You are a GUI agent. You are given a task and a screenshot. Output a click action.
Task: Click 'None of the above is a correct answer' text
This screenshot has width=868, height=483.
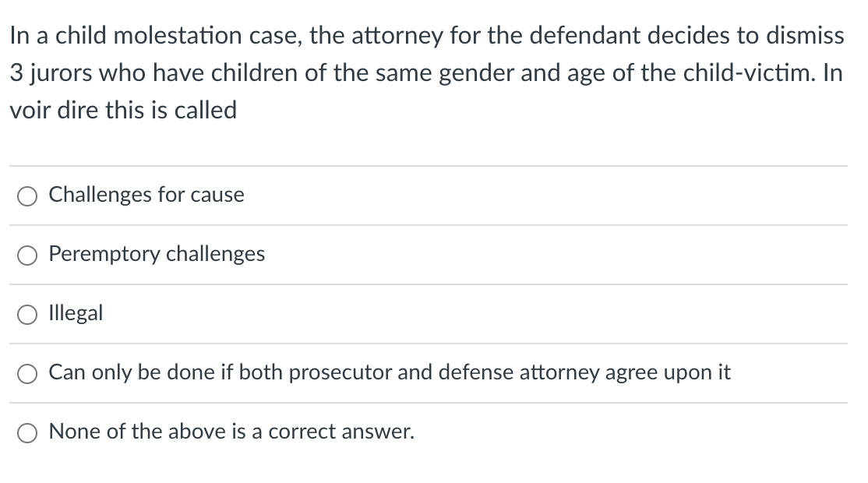coord(231,432)
